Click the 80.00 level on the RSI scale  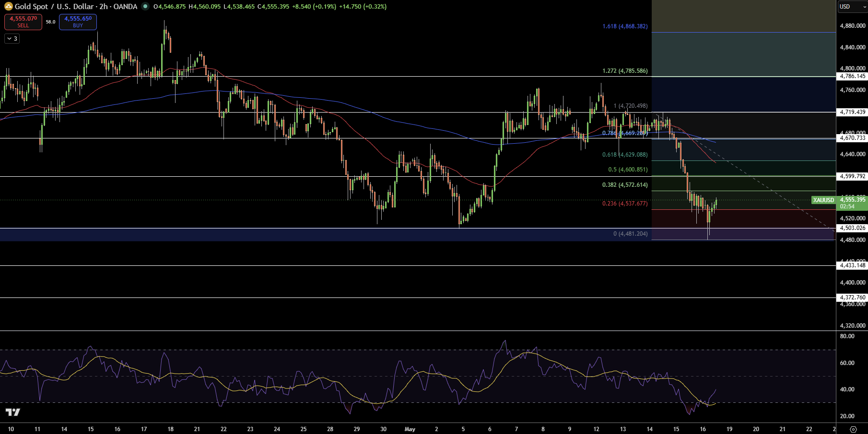tap(847, 336)
